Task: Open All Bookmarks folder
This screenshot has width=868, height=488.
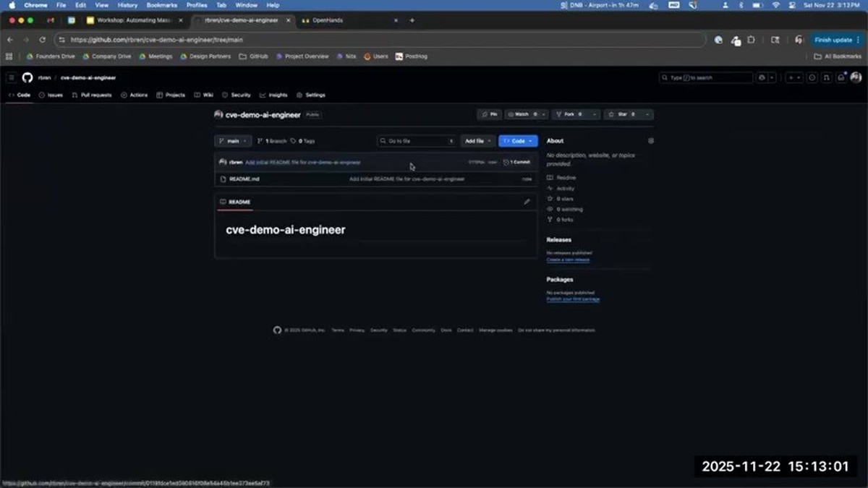Action: [838, 56]
